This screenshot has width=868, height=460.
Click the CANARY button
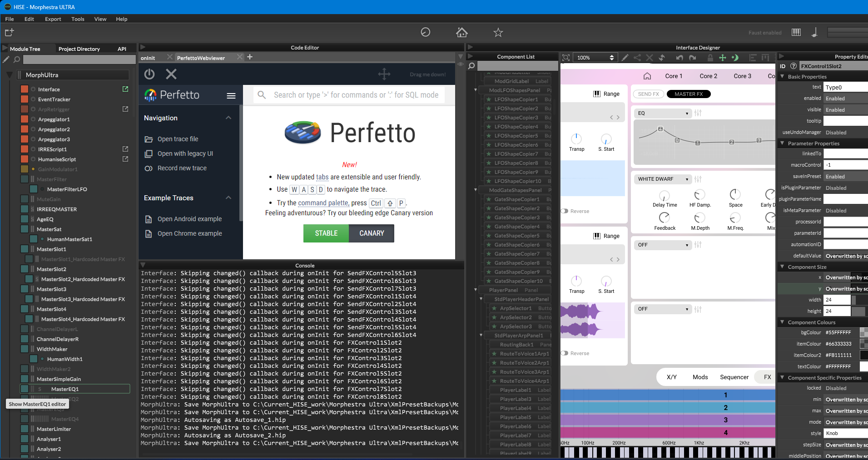pyautogui.click(x=372, y=233)
